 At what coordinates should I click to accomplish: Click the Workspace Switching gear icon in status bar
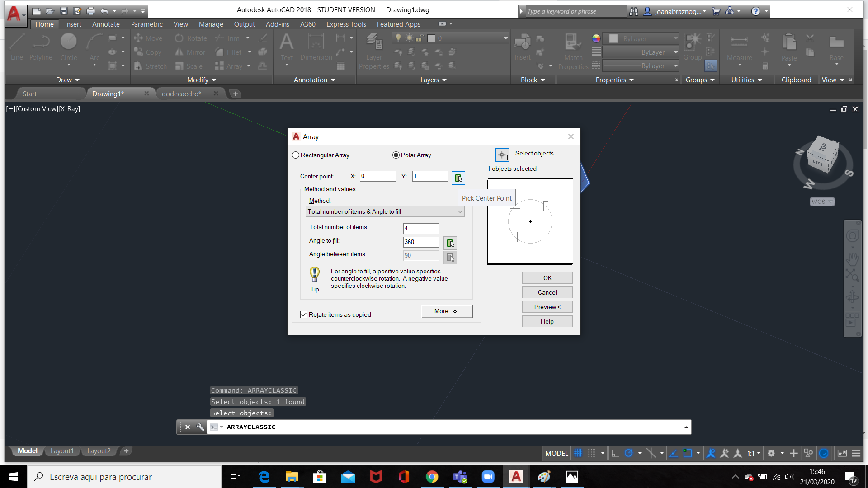[771, 453]
